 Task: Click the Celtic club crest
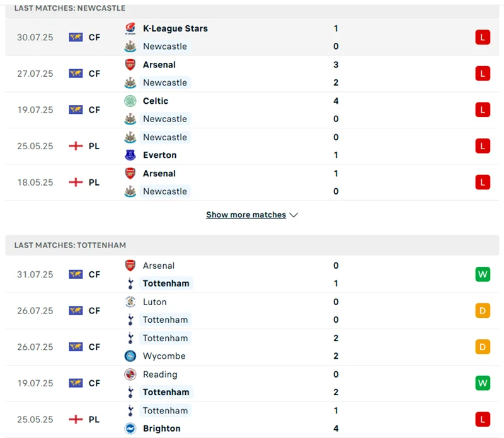130,101
